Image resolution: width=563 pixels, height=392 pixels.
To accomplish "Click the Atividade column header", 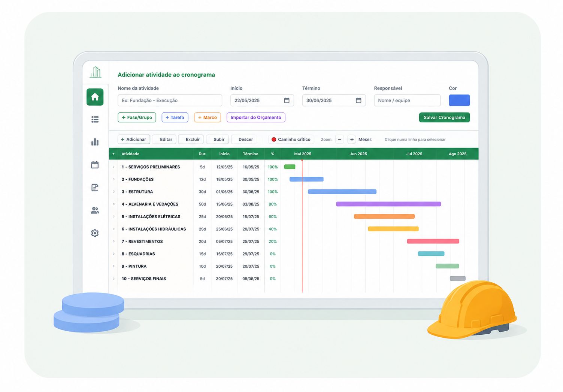I will (x=130, y=154).
